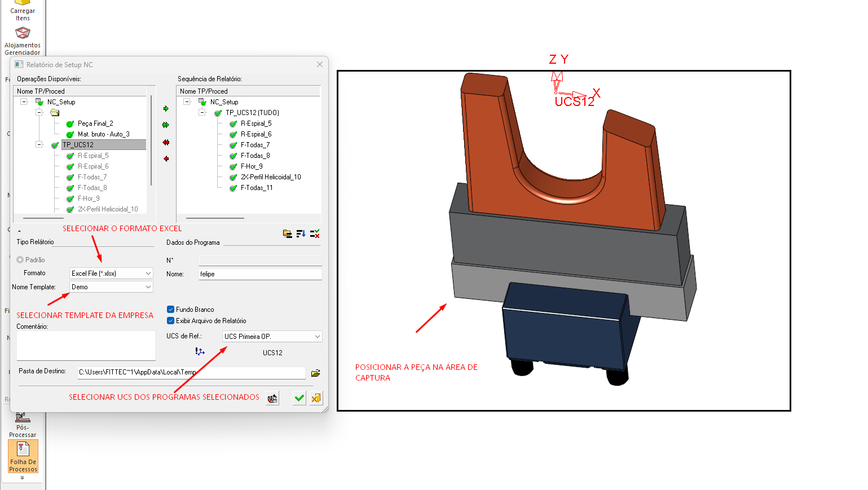Collapse the folder node in available operations
Image resolution: width=868 pixels, height=490 pixels.
pos(39,112)
